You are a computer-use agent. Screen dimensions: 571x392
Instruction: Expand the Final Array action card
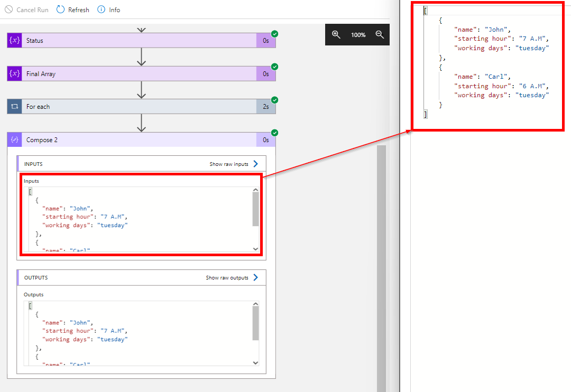coord(141,73)
